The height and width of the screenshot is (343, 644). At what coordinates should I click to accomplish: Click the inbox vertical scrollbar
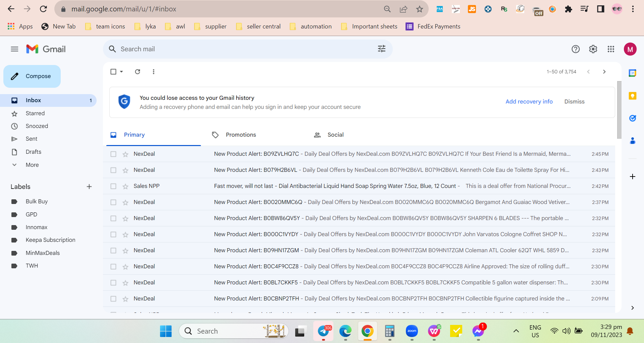pyautogui.click(x=619, y=110)
